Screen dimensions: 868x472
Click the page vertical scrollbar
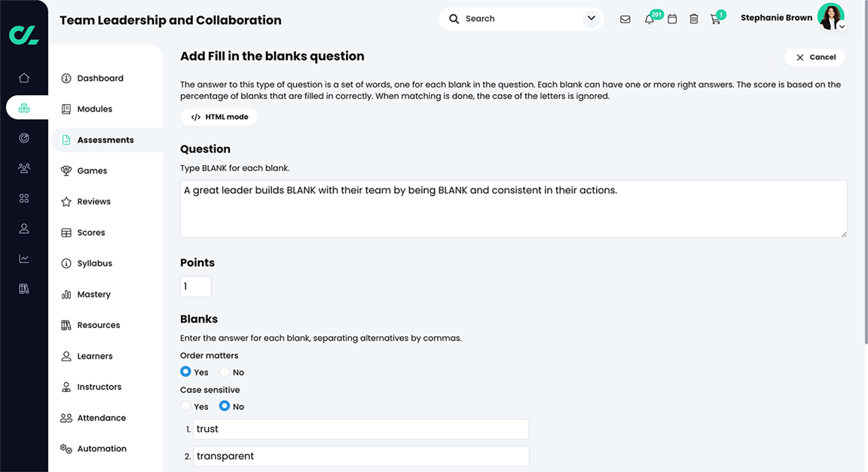click(x=866, y=172)
